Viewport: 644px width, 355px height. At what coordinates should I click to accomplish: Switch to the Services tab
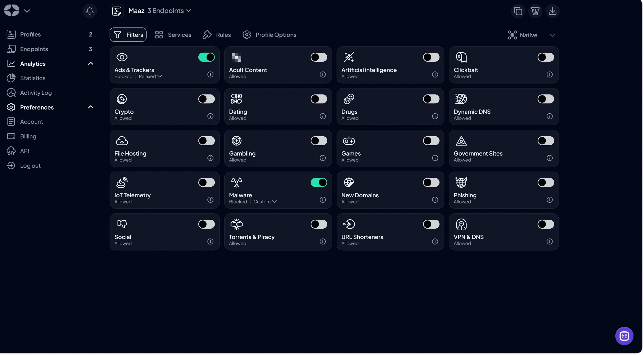click(173, 35)
